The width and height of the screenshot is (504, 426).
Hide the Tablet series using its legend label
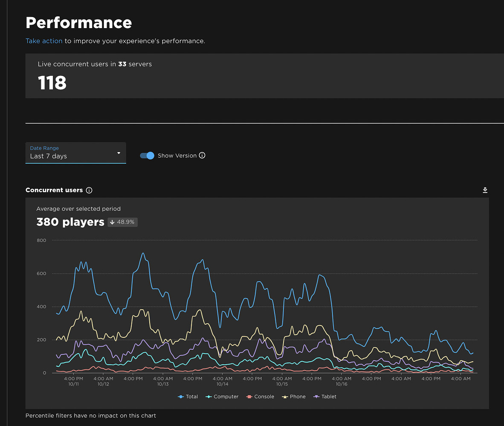tap(328, 396)
